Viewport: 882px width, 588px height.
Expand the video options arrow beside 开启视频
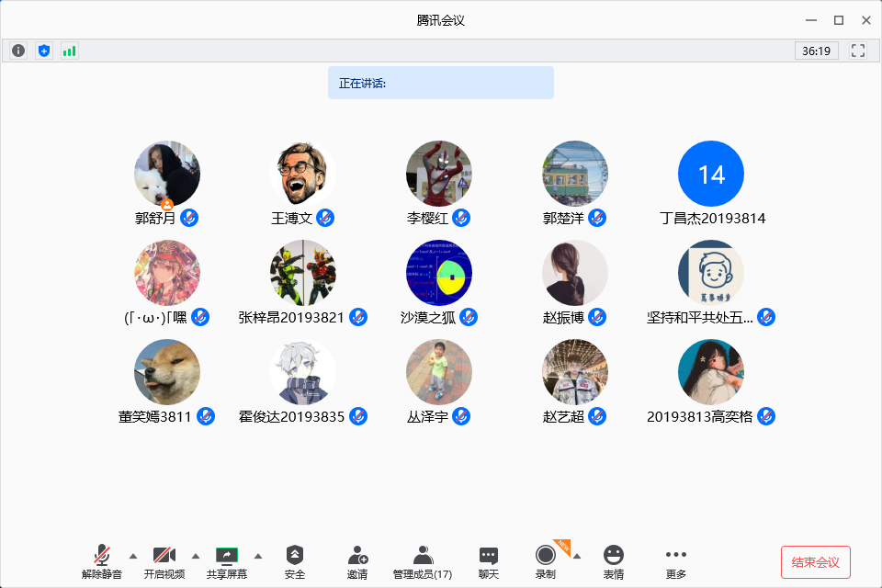pyautogui.click(x=195, y=556)
